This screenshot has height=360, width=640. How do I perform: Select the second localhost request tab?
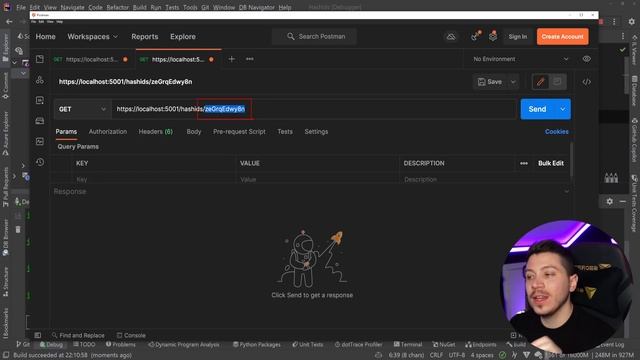tap(177, 59)
